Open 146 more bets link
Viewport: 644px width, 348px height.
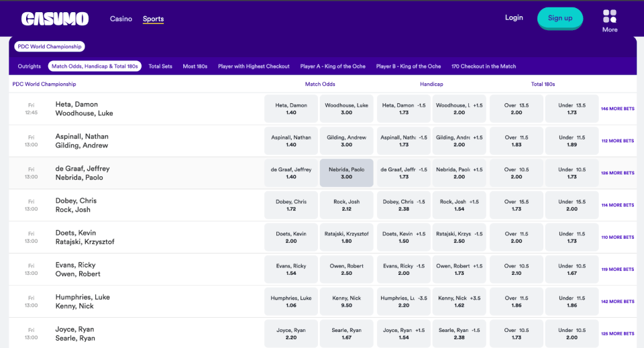click(x=618, y=109)
